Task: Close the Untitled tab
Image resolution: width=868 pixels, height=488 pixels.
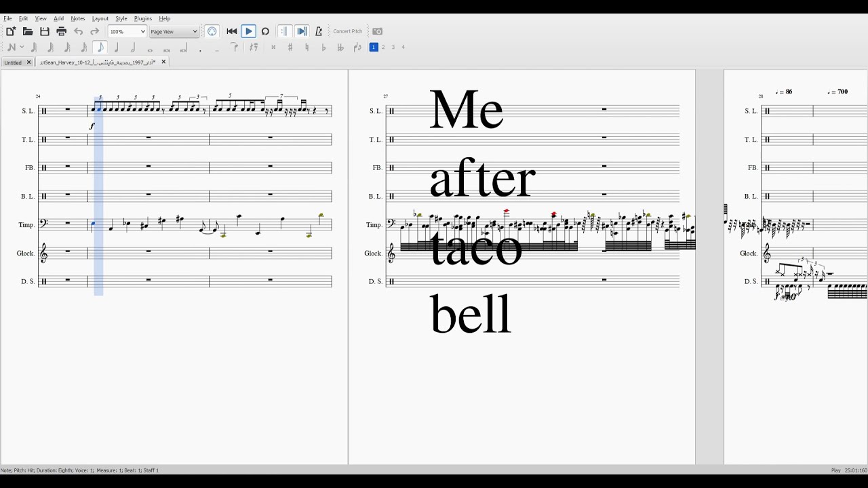Action: click(28, 62)
